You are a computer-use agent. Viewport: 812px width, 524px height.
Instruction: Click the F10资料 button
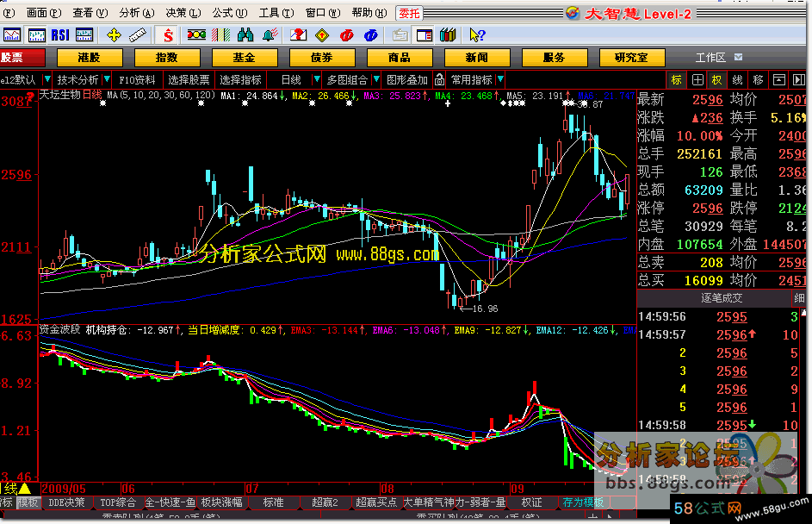tap(137, 80)
